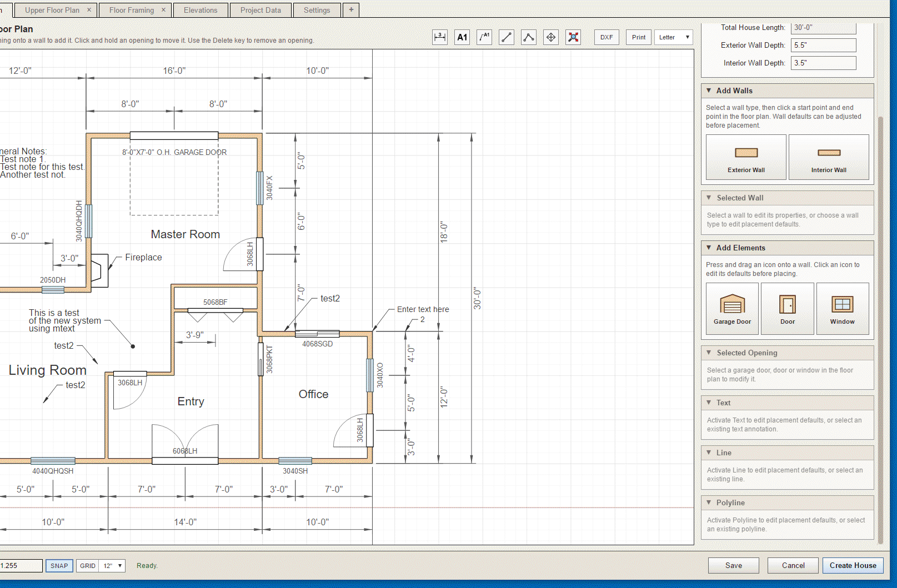This screenshot has height=588, width=897.
Task: Pick the Door element icon
Action: pyautogui.click(x=788, y=309)
